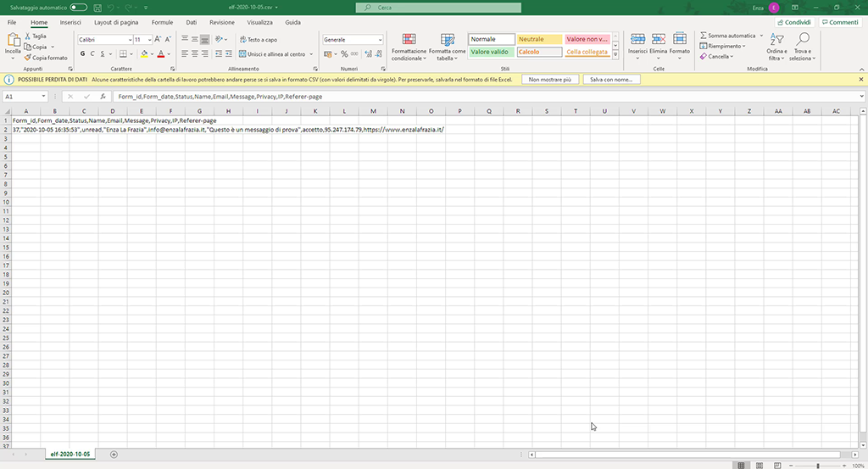Click the add new sheet plus icon
This screenshot has width=868, height=469.
point(114,455)
